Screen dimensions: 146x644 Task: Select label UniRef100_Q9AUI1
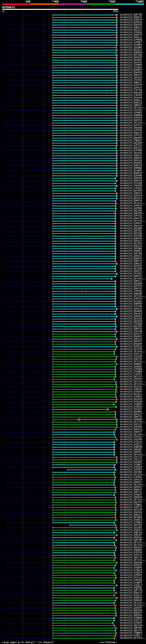131,263
